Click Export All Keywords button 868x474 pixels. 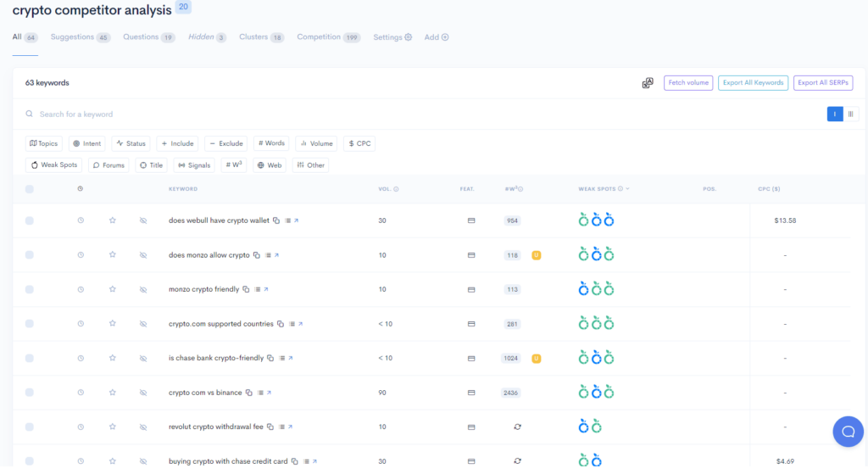[753, 83]
